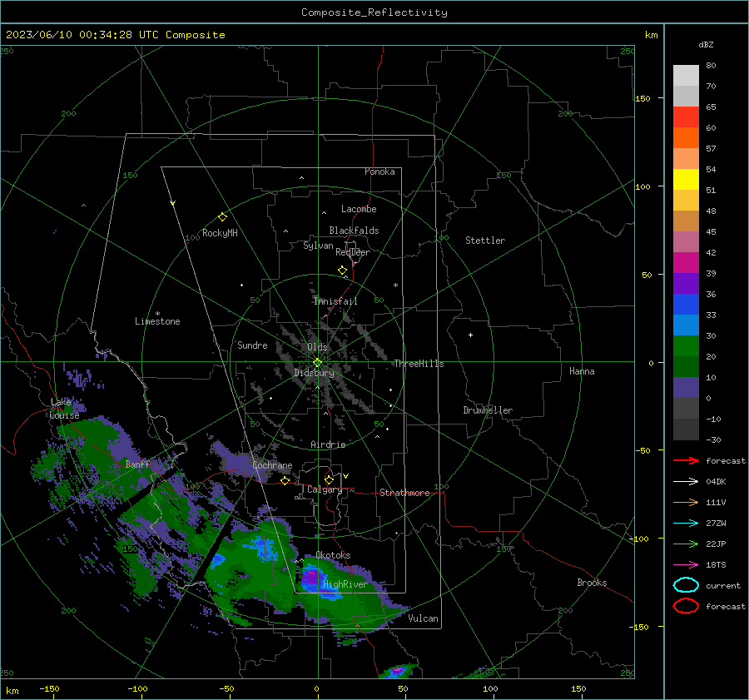Click the yellow radar-center diamond near Olds
The height and width of the screenshot is (700, 749).
[317, 363]
